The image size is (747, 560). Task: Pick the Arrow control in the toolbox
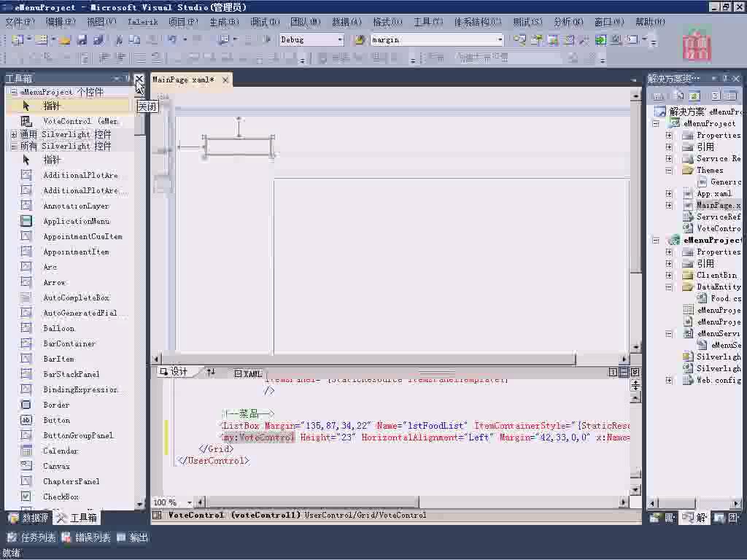(54, 282)
